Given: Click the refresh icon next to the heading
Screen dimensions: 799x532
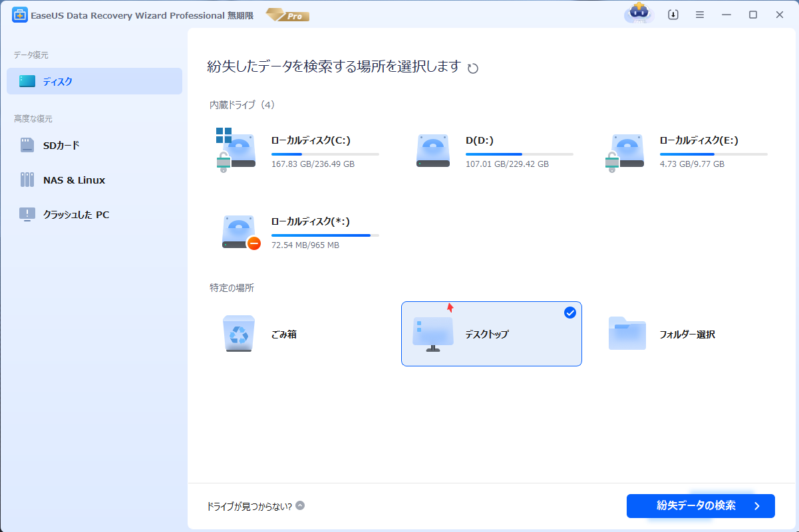Looking at the screenshot, I should (473, 68).
